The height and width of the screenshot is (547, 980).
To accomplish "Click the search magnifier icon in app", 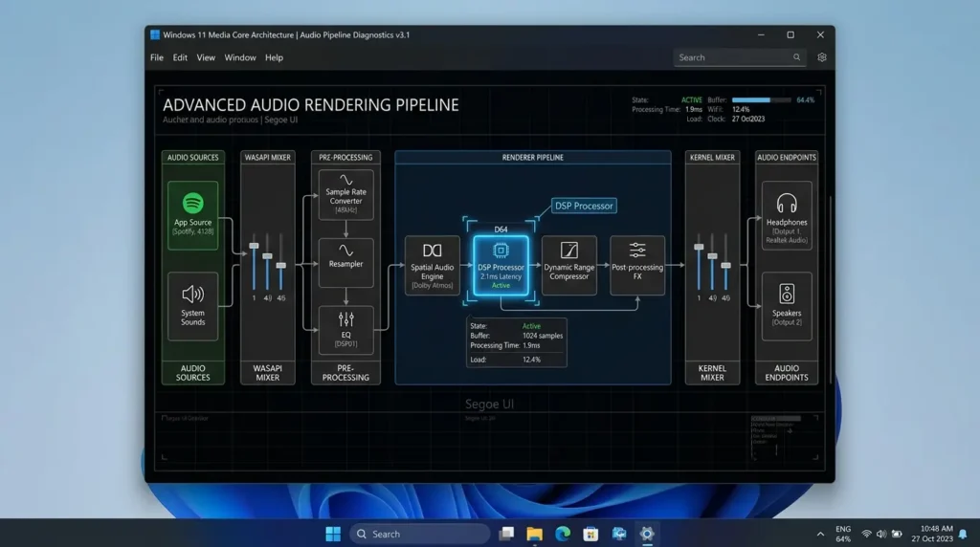I will coord(796,57).
